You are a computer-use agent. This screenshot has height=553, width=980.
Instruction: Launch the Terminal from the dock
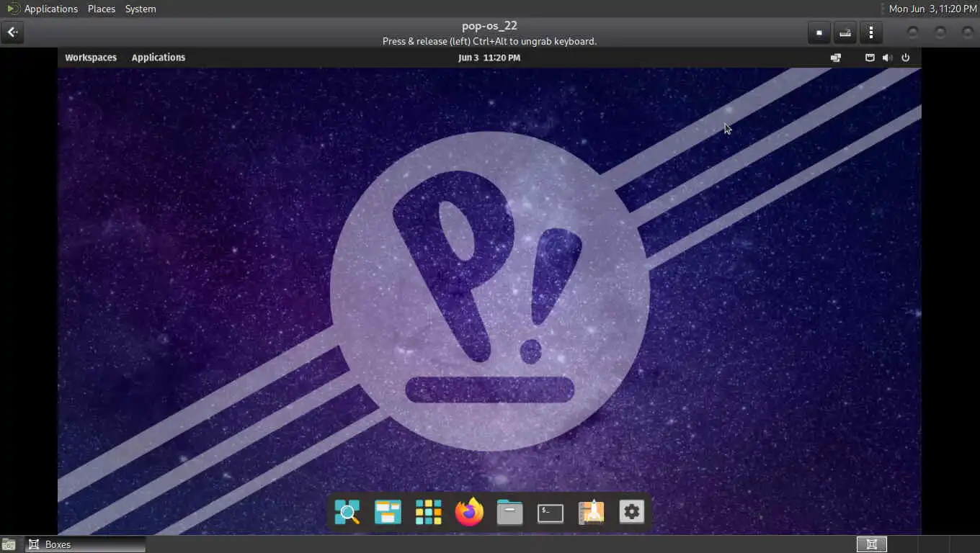pyautogui.click(x=551, y=513)
